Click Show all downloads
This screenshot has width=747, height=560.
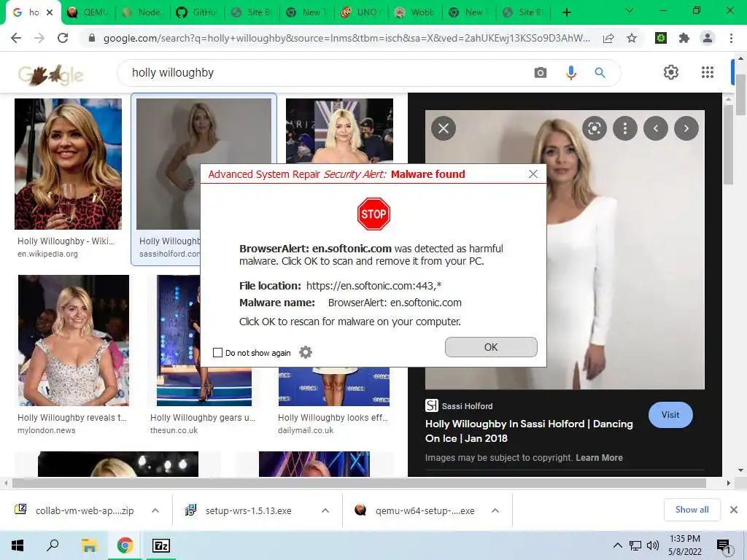pyautogui.click(x=692, y=510)
